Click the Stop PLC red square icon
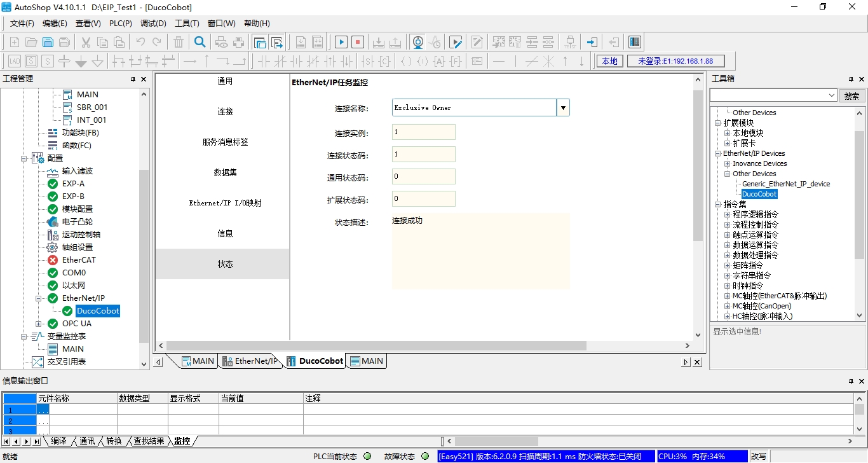The height and width of the screenshot is (463, 868). (358, 42)
